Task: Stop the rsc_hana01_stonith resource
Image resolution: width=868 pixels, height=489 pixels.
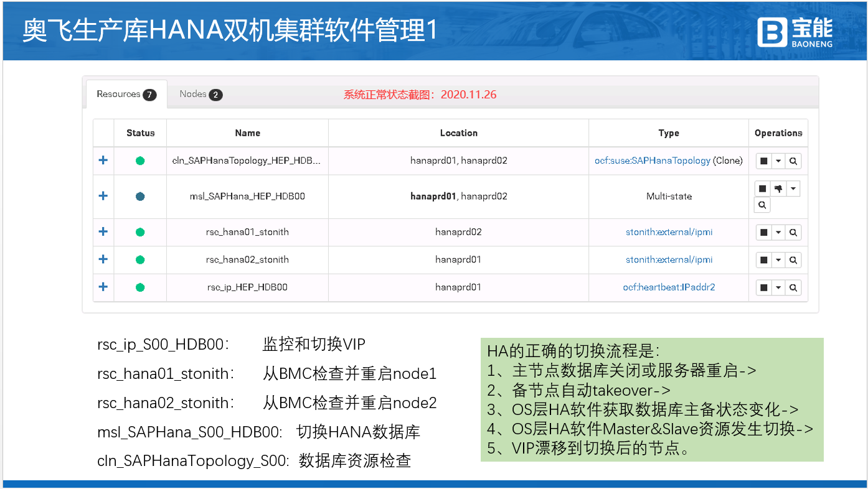Action: [763, 233]
